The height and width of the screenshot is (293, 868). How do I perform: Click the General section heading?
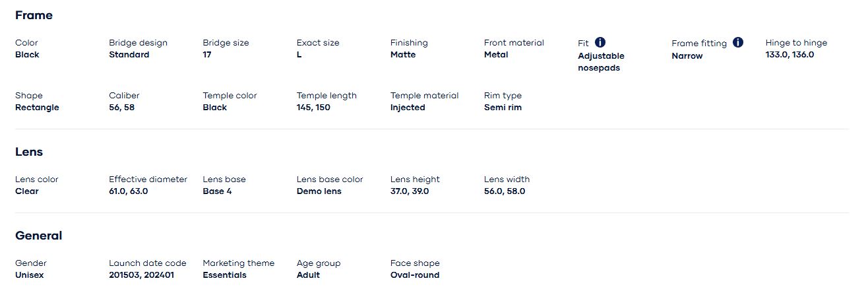click(x=38, y=236)
